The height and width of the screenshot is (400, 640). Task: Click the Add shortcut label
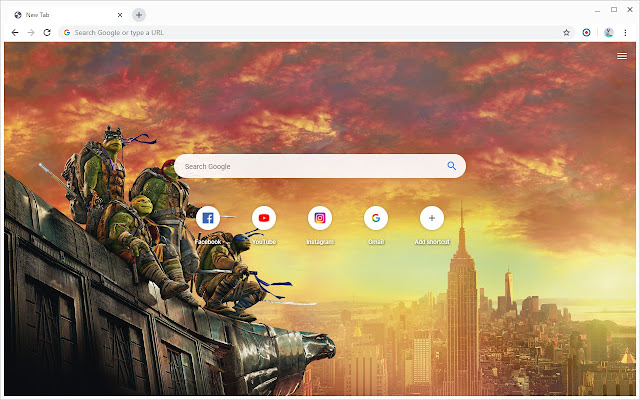(432, 242)
